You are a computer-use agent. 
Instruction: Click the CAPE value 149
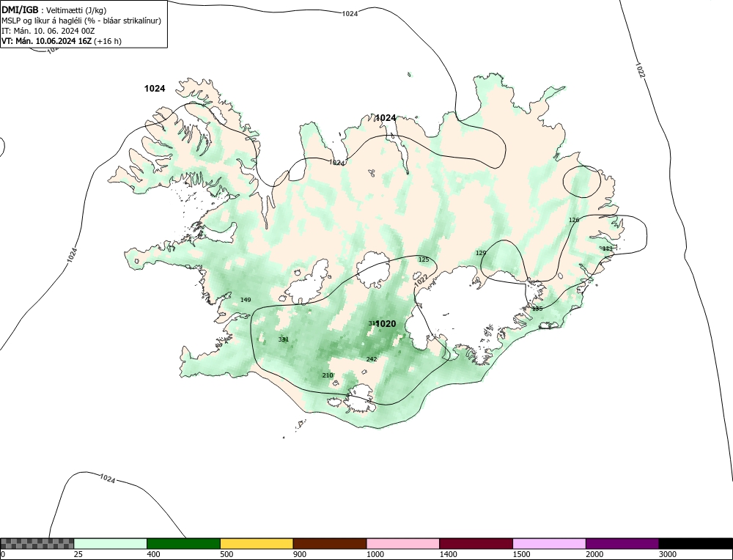246,300
